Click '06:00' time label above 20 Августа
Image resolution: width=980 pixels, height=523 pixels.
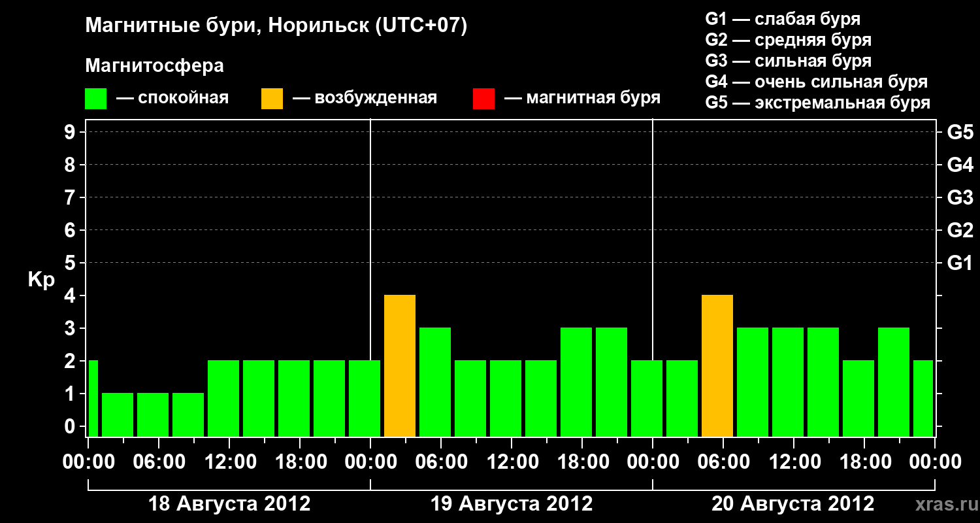click(x=723, y=462)
